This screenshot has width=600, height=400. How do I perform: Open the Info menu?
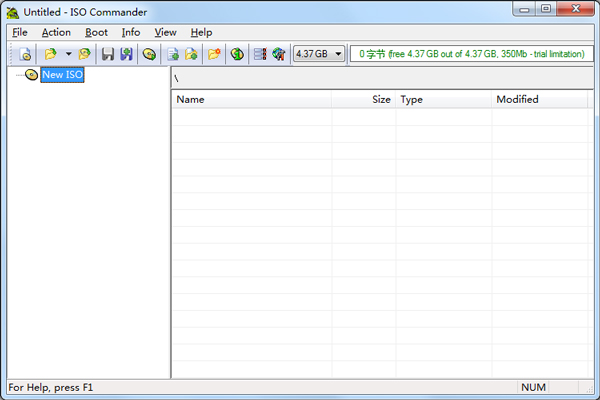pyautogui.click(x=131, y=33)
